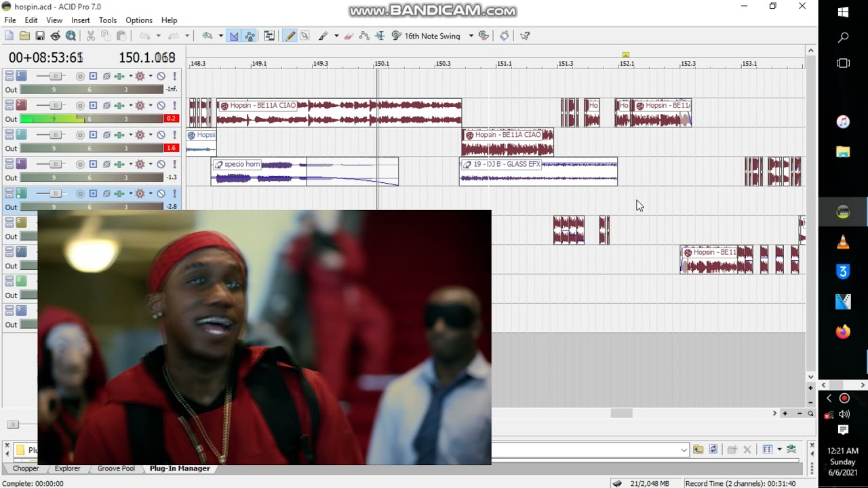Open the Help menu
Image resolution: width=868 pixels, height=488 pixels.
point(169,20)
